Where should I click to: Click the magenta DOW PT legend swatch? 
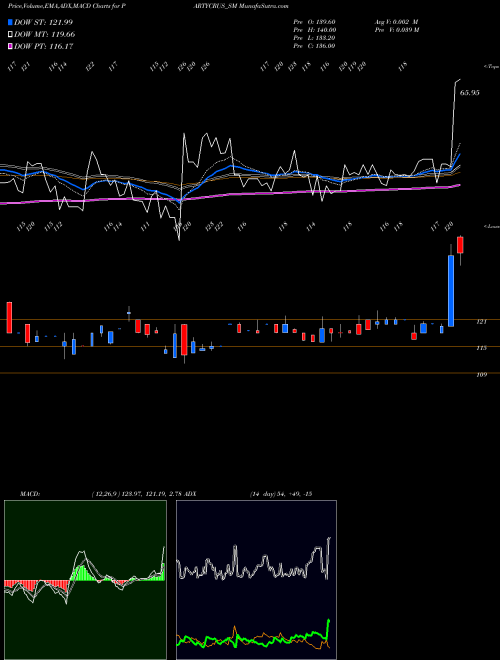11,47
